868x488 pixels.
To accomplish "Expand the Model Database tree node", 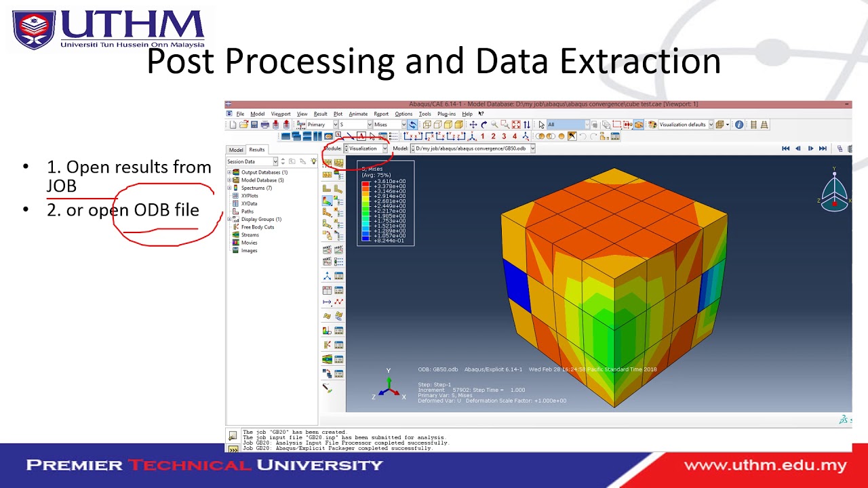I will pyautogui.click(x=229, y=180).
